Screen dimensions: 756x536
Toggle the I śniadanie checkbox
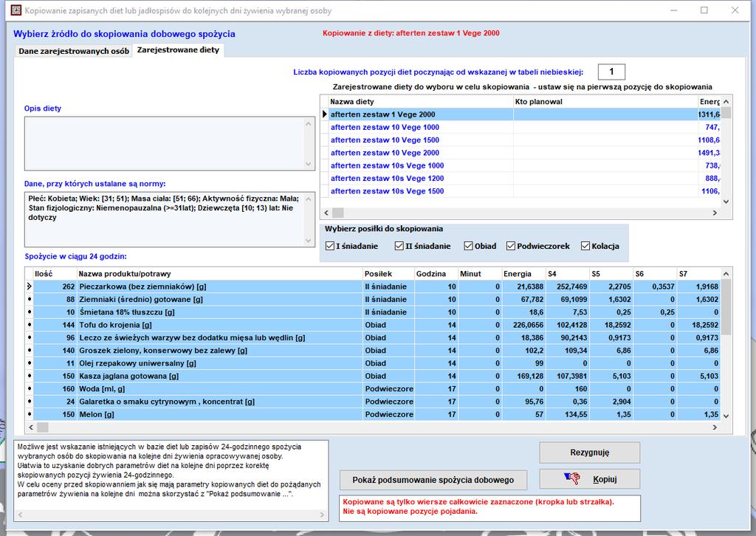coord(330,246)
